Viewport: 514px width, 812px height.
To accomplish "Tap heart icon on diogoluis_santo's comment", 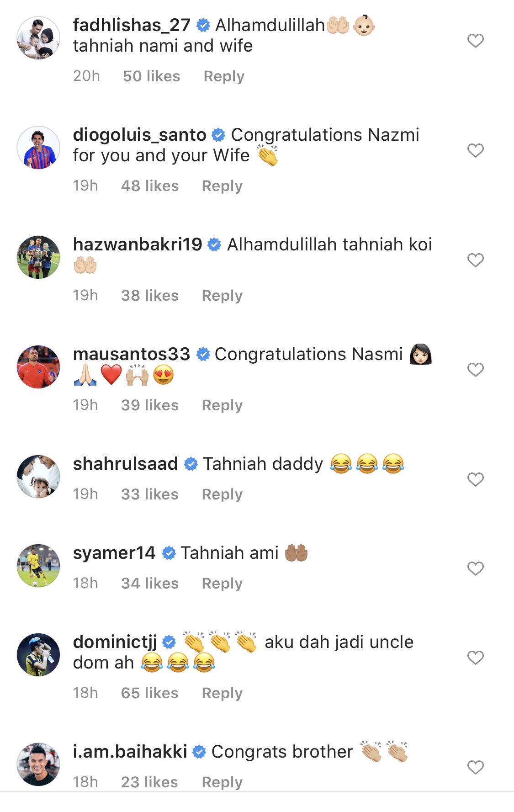I will pyautogui.click(x=475, y=150).
